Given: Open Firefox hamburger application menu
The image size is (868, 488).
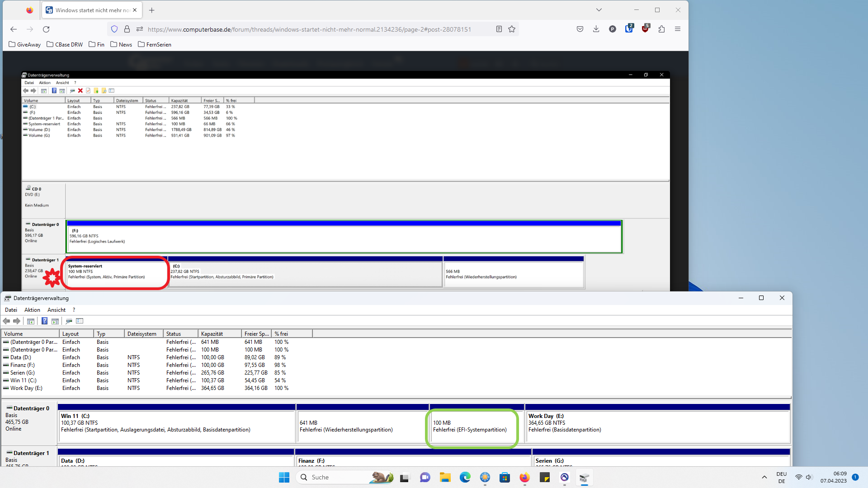Looking at the screenshot, I should click(x=677, y=29).
